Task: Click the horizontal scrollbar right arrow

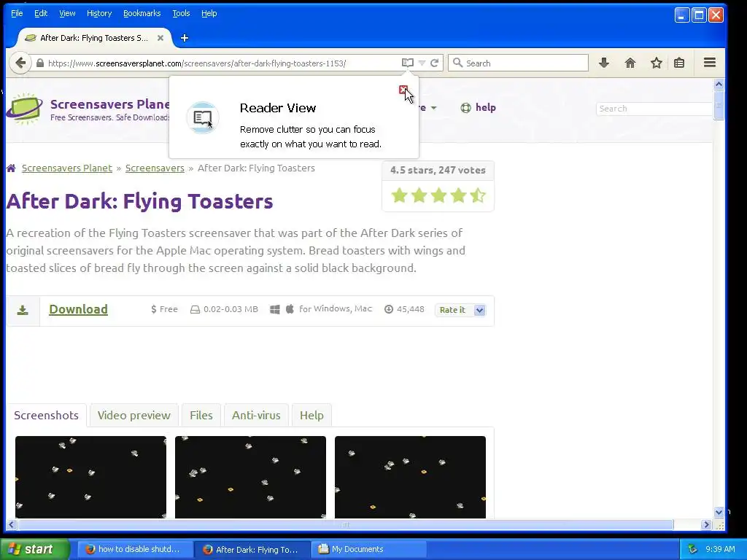Action: [x=706, y=525]
